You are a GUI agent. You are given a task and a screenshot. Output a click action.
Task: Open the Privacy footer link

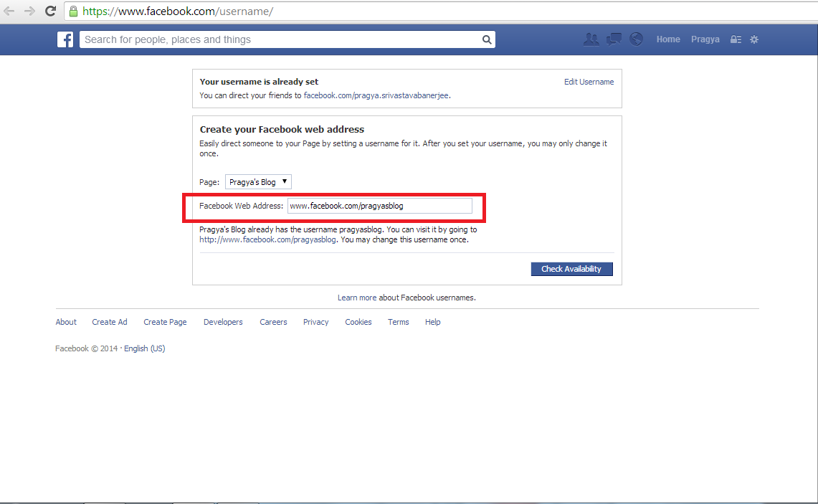[316, 322]
